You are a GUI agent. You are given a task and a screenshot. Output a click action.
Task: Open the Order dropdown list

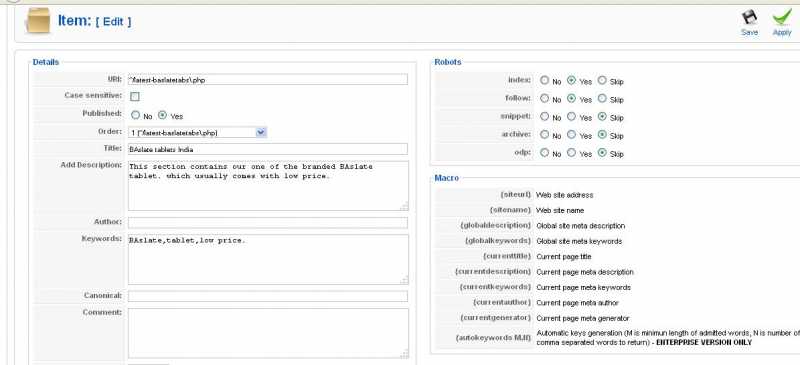[x=197, y=133]
